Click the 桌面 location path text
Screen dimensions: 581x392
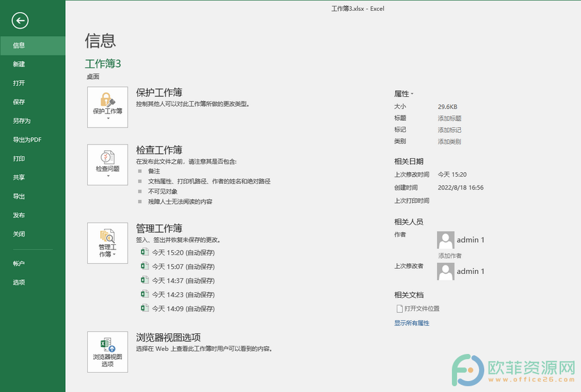(93, 77)
